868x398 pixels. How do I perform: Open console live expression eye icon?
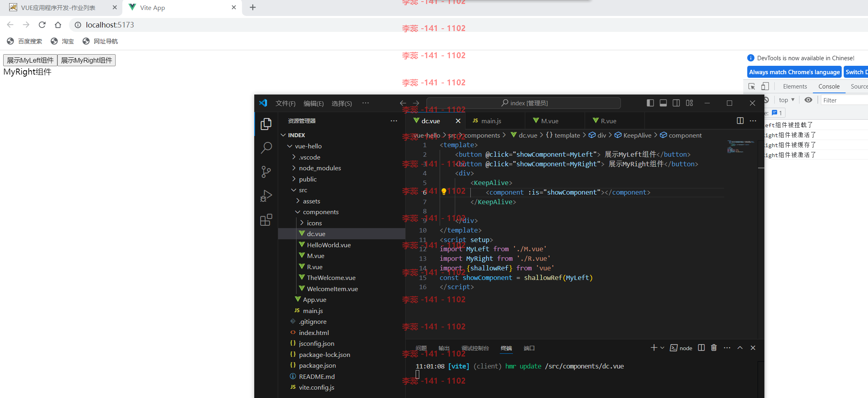pyautogui.click(x=808, y=100)
